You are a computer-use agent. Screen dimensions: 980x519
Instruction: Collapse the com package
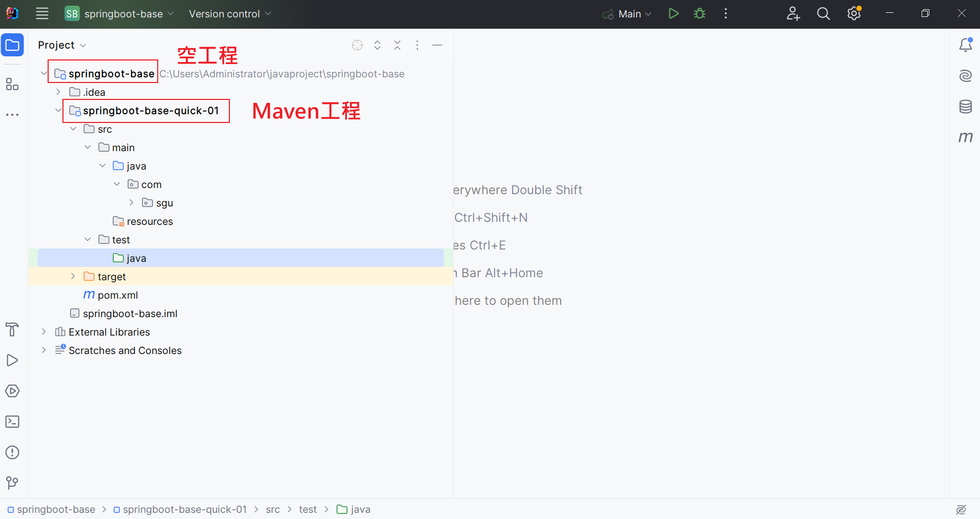117,184
